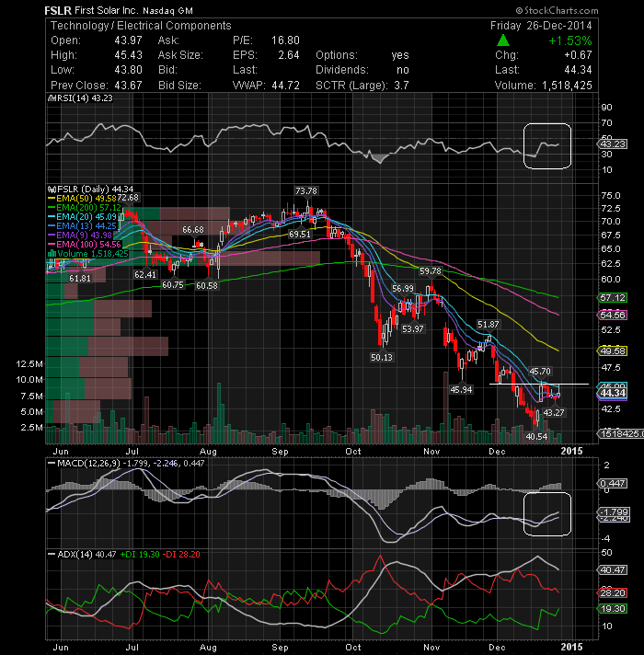Click the 66.68 price label
This screenshot has width=644, height=655.
coord(193,230)
